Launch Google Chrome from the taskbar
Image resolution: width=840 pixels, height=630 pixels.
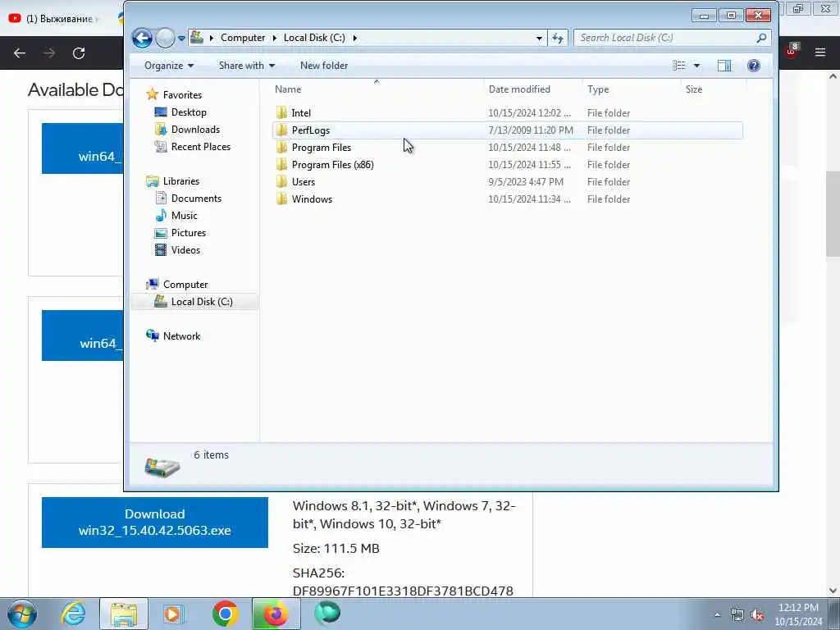pos(225,614)
